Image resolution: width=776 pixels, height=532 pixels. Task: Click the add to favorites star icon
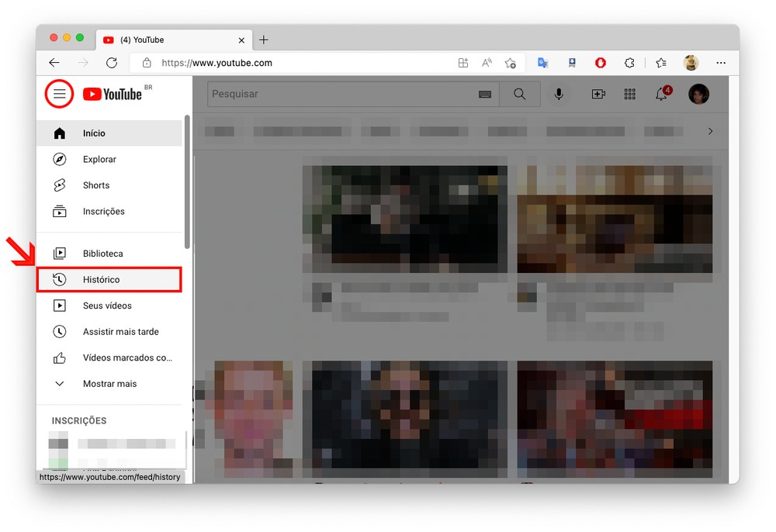(510, 63)
